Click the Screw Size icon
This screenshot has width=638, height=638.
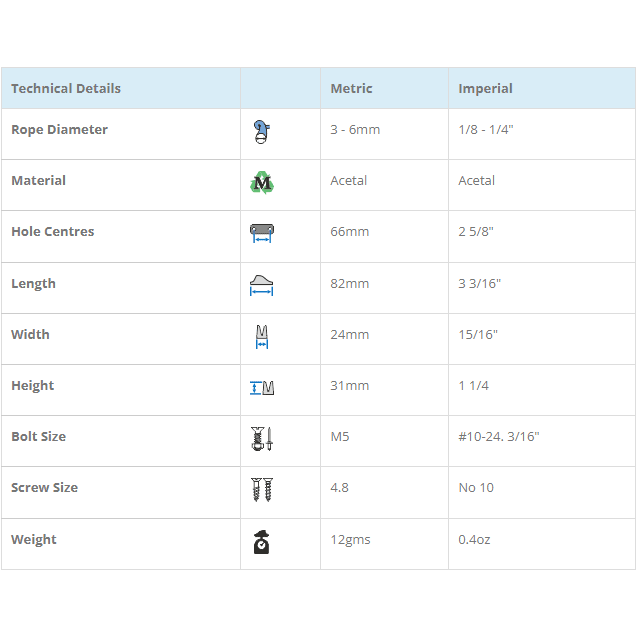(x=262, y=489)
